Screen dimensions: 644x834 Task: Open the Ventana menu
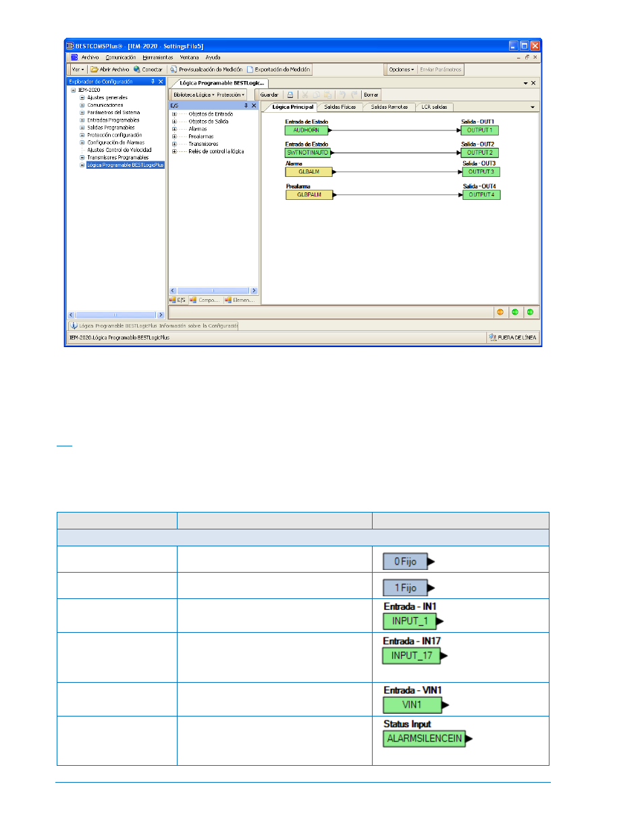pyautogui.click(x=189, y=57)
